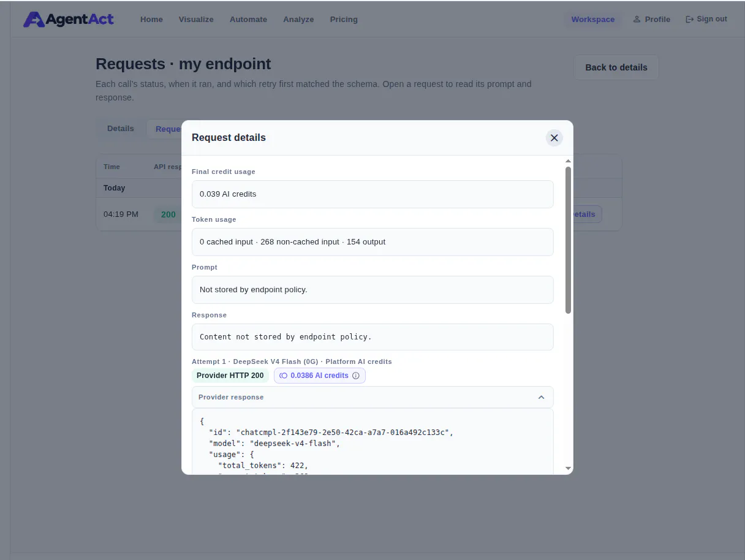Screen dimensions: 745x560
Task: Click the Details button in the request row
Action: [587, 214]
